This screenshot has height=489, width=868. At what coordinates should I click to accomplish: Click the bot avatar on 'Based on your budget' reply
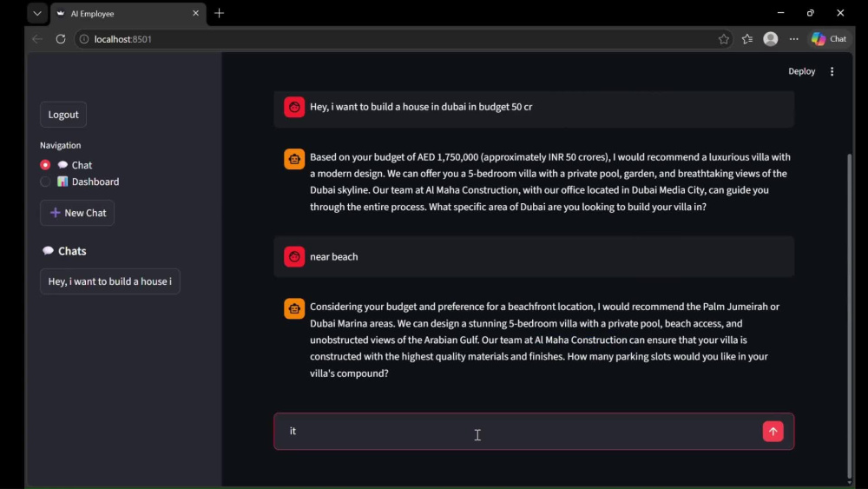click(x=294, y=159)
